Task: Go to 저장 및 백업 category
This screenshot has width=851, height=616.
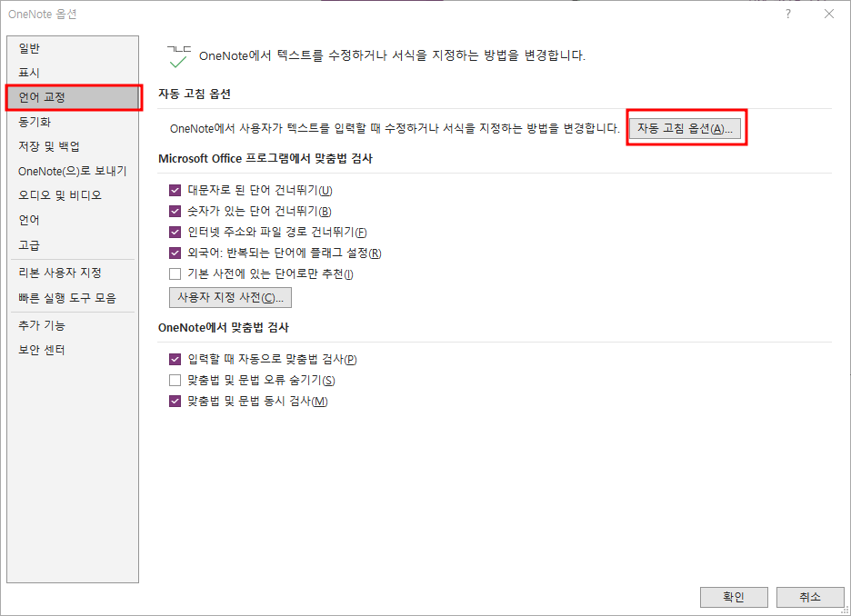Action: pyautogui.click(x=73, y=146)
